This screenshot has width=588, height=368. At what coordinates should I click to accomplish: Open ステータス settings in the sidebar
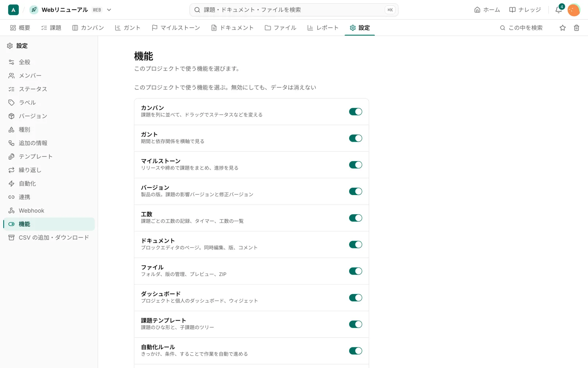click(x=49, y=89)
